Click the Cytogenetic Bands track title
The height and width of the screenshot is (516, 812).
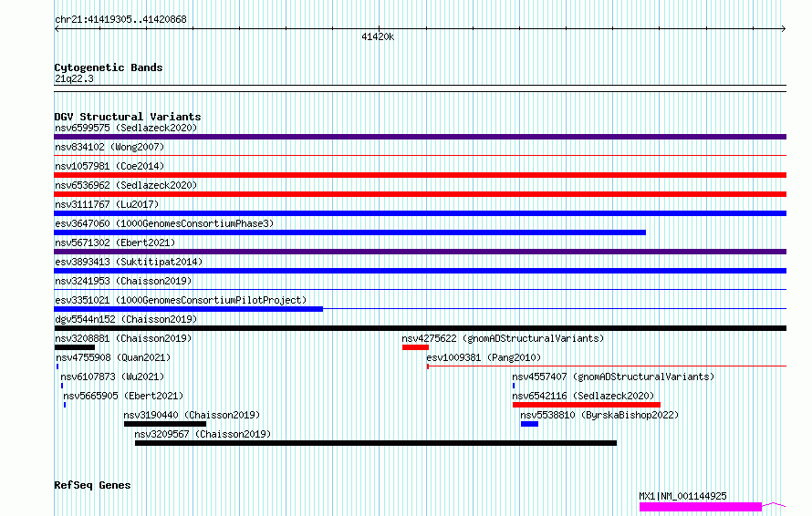pos(109,67)
